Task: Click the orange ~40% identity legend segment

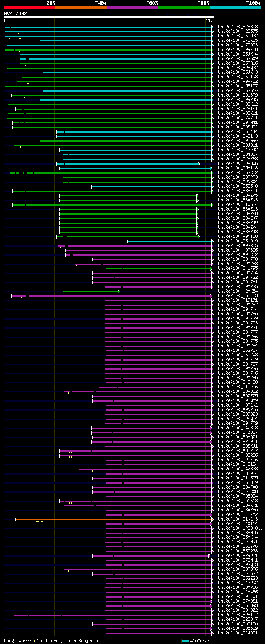Action: point(81,7)
